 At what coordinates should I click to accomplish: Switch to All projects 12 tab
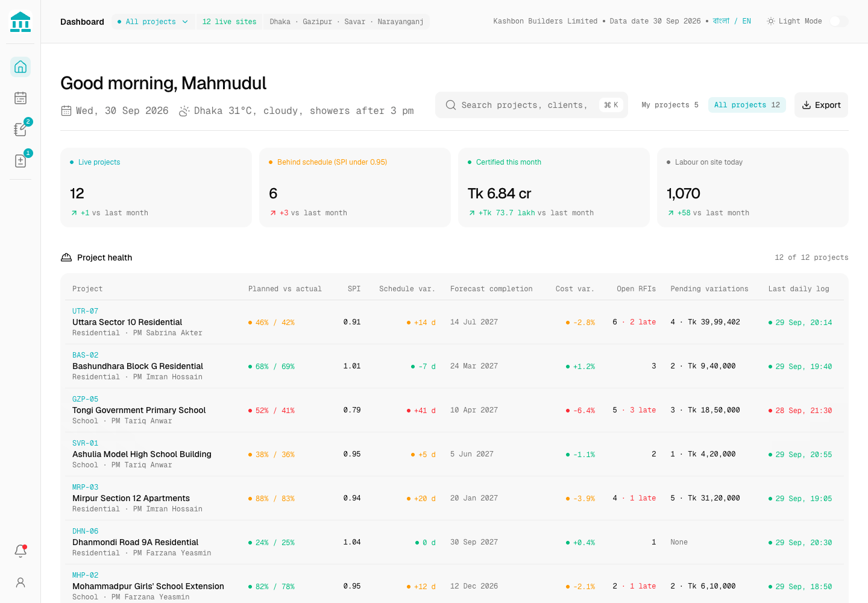pos(747,105)
